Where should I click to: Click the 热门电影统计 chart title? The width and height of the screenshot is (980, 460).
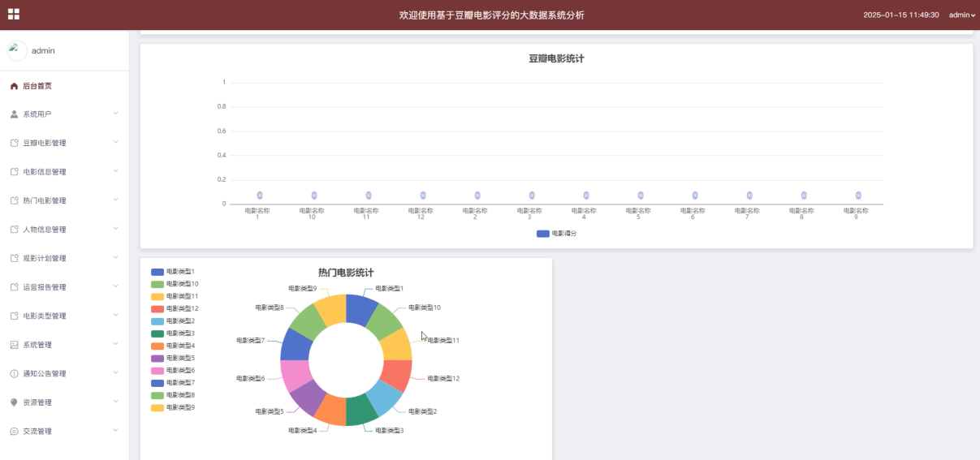(x=346, y=273)
